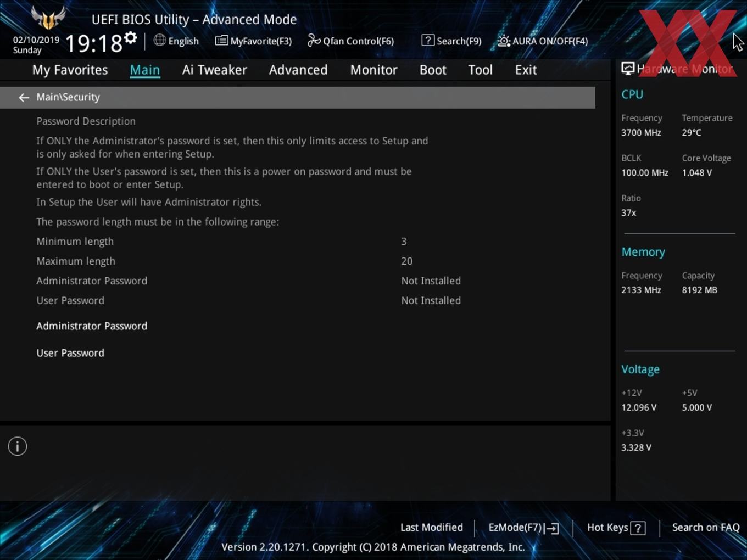Click Password Description heading
This screenshot has width=747, height=560.
(86, 121)
